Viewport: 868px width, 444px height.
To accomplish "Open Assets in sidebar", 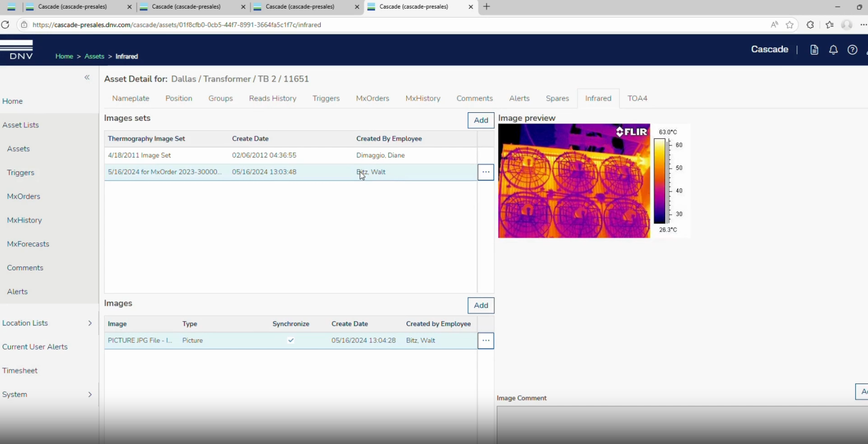I will tap(19, 149).
